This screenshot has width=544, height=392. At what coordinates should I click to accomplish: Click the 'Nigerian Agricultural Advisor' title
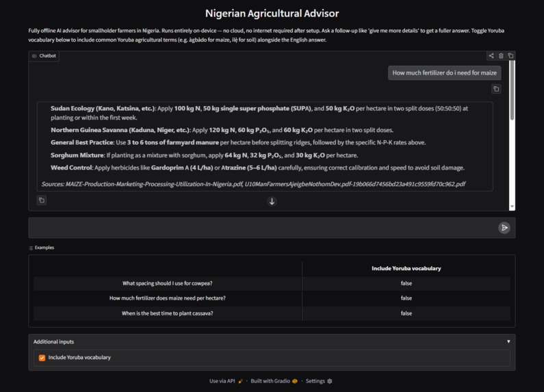(272, 13)
